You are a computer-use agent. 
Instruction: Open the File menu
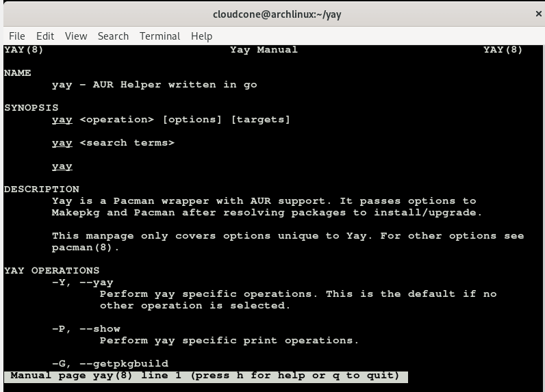coord(17,36)
